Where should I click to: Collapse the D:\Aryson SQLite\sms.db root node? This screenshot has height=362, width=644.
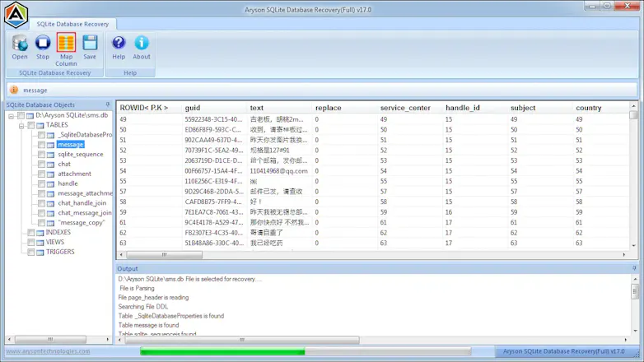click(12, 116)
